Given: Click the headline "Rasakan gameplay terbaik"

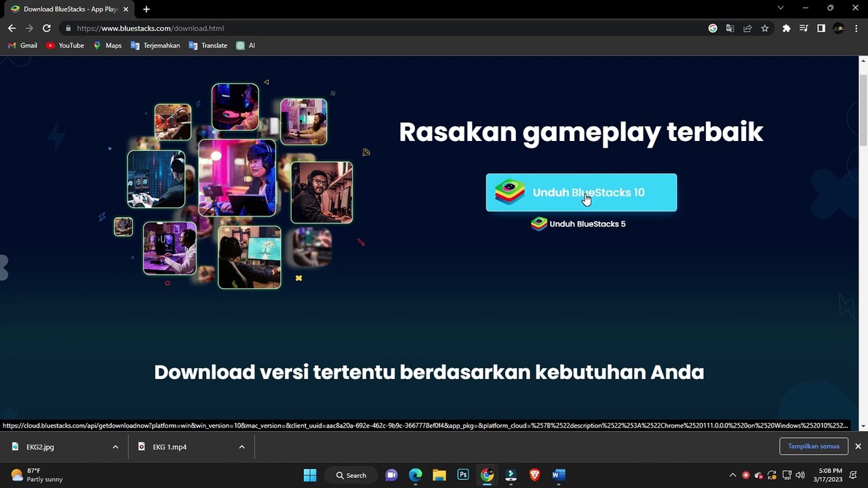Looking at the screenshot, I should pyautogui.click(x=581, y=132).
